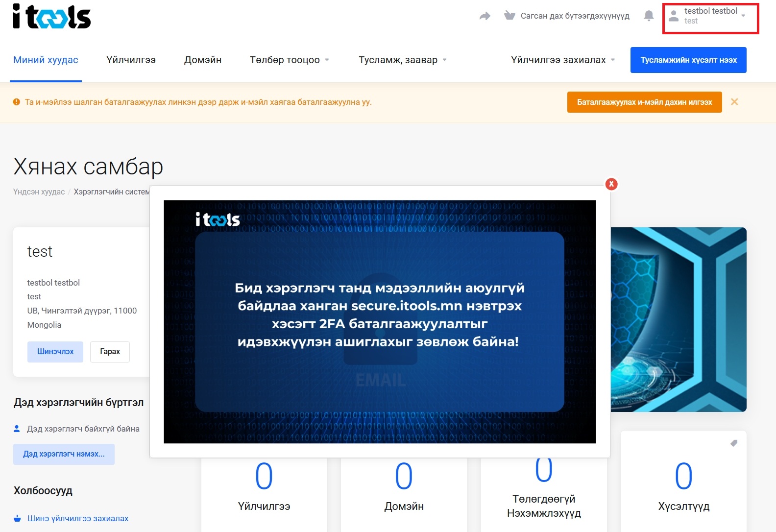The image size is (776, 532).
Task: Expand the Үйлчилгээ захиалах dropdown
Action: 562,60
